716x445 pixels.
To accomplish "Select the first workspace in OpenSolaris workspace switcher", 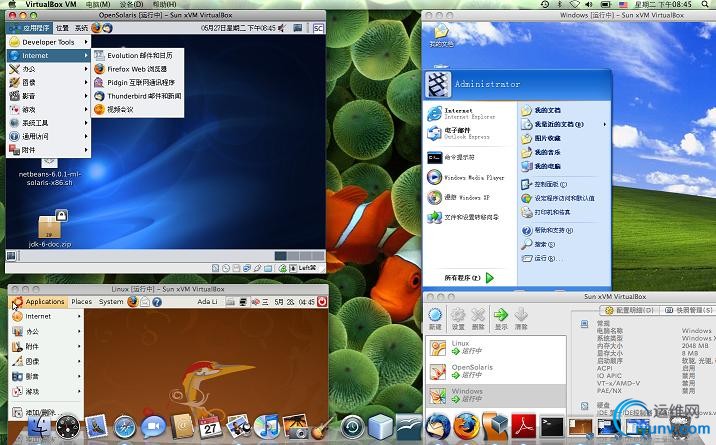I will coord(281,256).
